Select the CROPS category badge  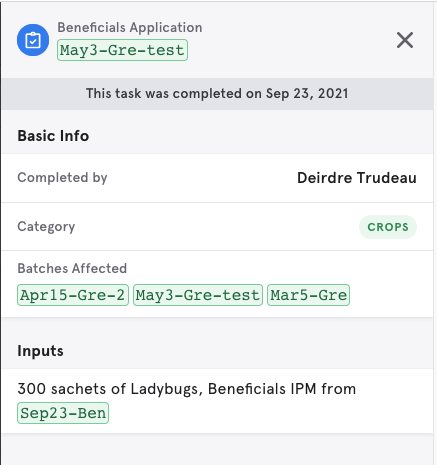pyautogui.click(x=388, y=227)
